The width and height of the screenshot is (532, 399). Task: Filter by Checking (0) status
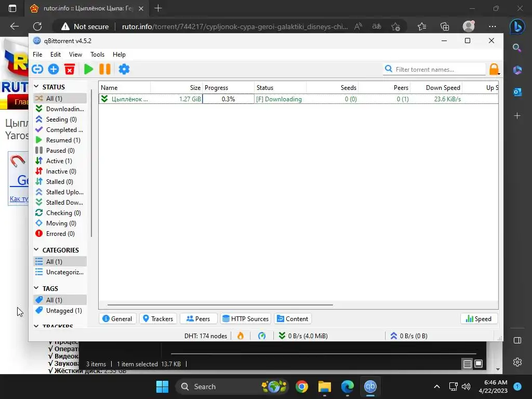pos(60,212)
